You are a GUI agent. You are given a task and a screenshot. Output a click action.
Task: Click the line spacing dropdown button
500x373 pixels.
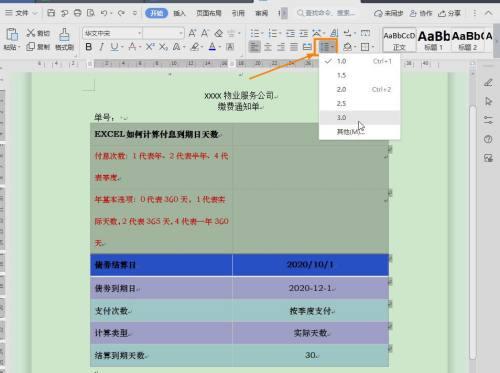326,47
